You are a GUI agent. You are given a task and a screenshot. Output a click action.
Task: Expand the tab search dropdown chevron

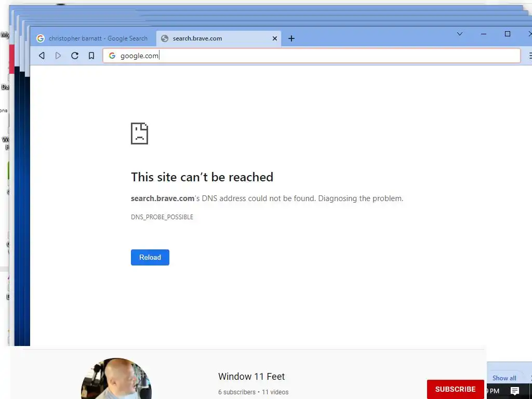[x=460, y=34]
